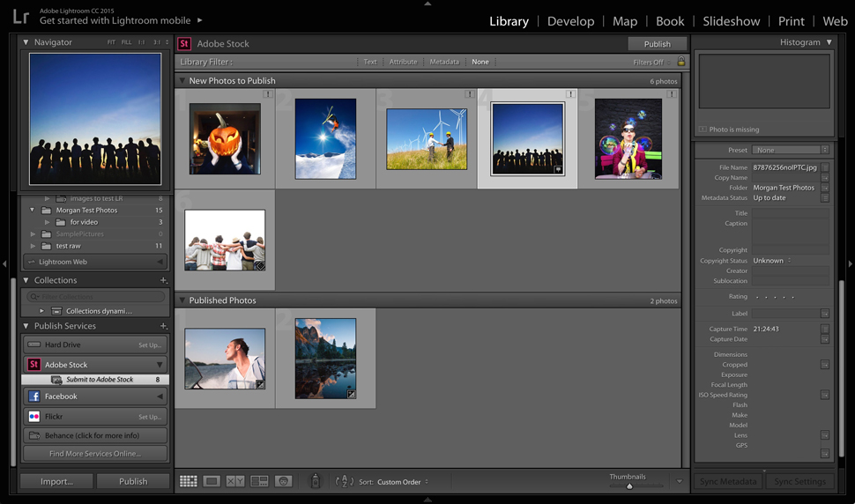
Task: Add new collection with plus icon
Action: coord(163,280)
